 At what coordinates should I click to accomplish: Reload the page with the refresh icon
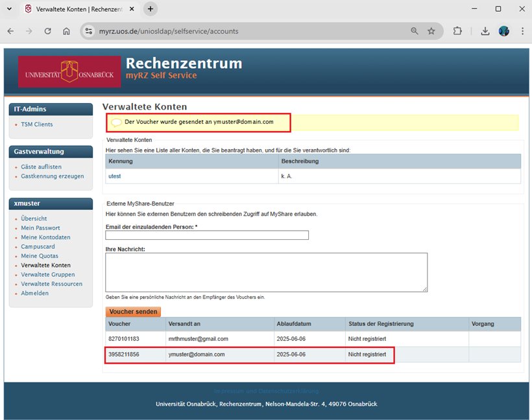pos(47,31)
